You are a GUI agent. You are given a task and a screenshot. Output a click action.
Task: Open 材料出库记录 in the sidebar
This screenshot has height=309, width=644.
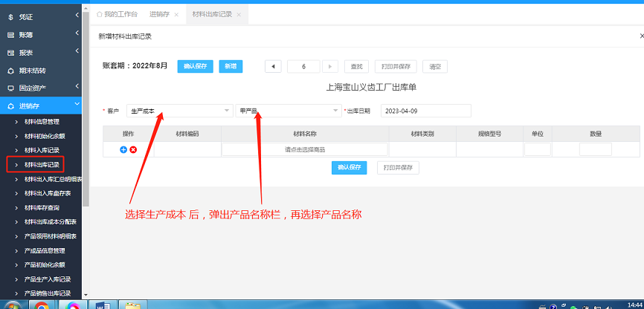point(42,165)
